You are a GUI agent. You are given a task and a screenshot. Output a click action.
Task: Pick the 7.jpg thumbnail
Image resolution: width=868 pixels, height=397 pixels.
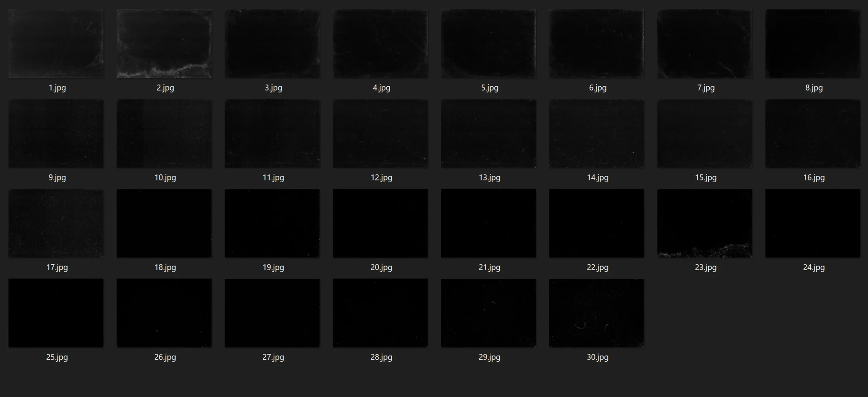pyautogui.click(x=705, y=44)
